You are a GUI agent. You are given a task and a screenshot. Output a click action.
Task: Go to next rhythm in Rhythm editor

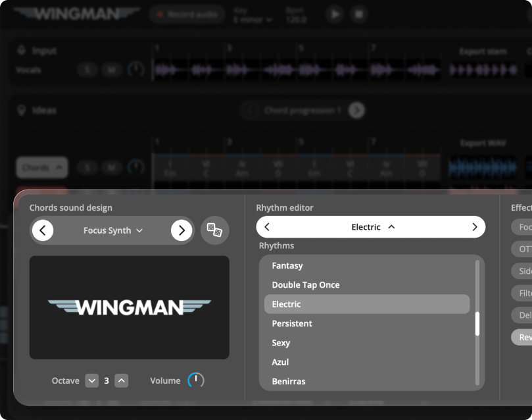[x=474, y=227]
